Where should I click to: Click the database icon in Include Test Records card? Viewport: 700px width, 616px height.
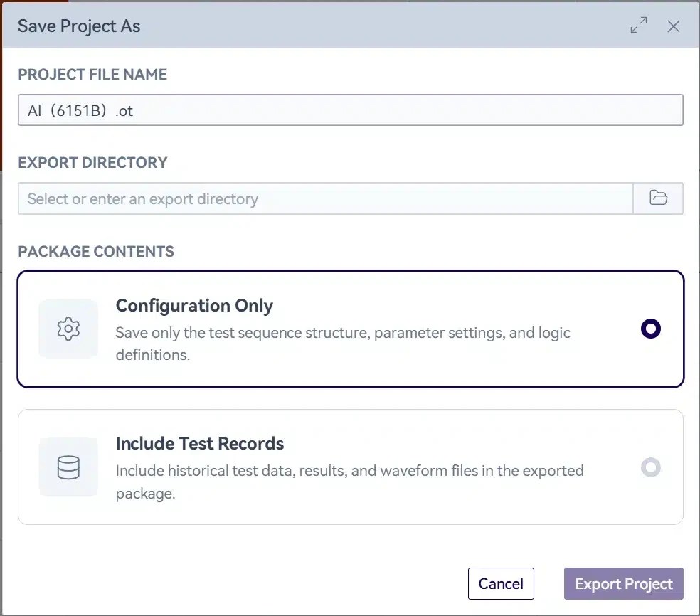pos(68,467)
